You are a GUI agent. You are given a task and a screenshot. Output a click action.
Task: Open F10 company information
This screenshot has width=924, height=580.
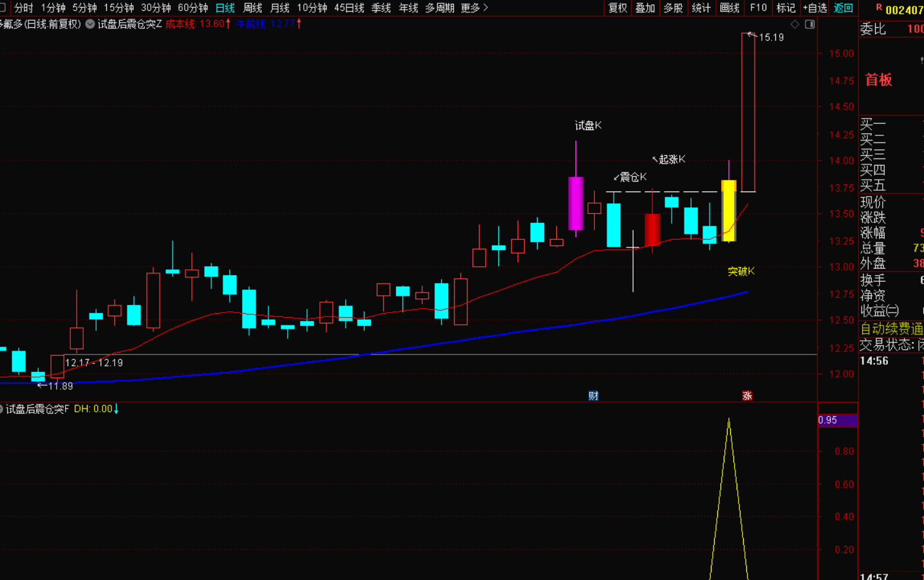[x=759, y=8]
